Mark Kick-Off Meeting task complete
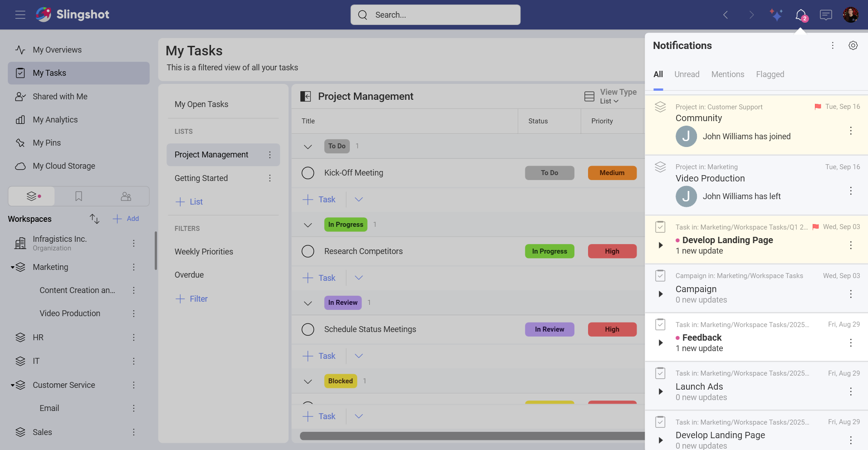 click(x=308, y=173)
